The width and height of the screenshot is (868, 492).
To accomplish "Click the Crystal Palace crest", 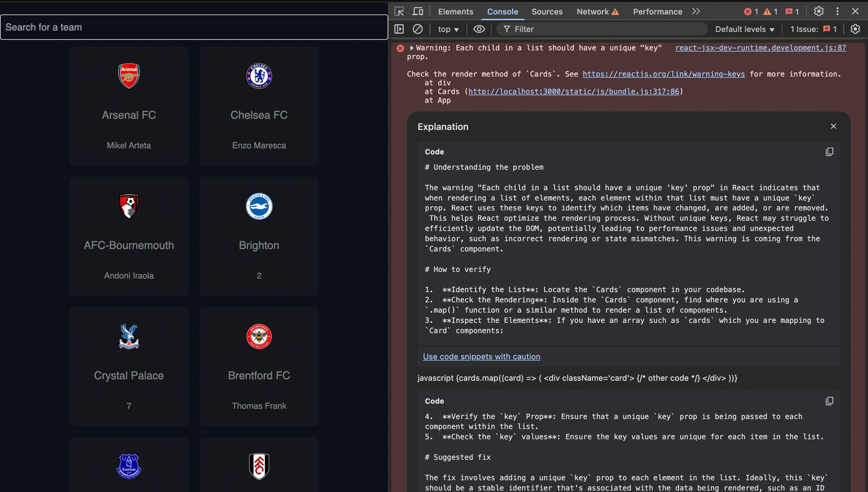I will [129, 336].
